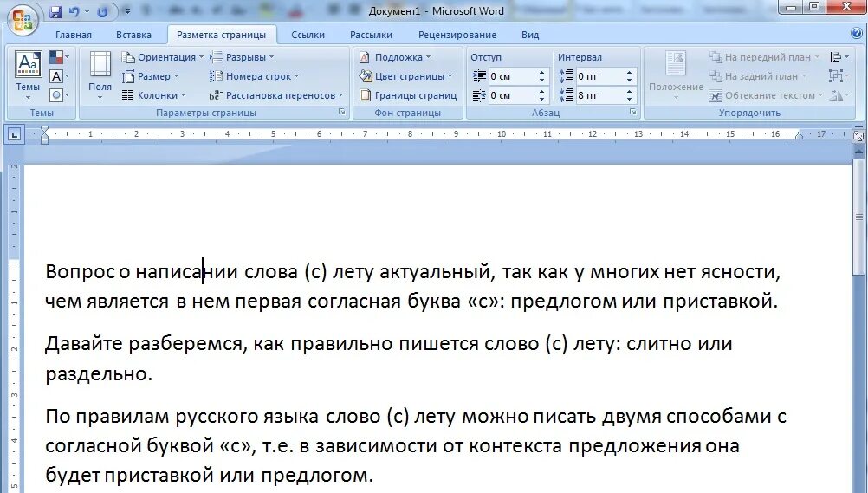Click the word «актуальный» in text
This screenshot has width=868, height=493.
435,271
